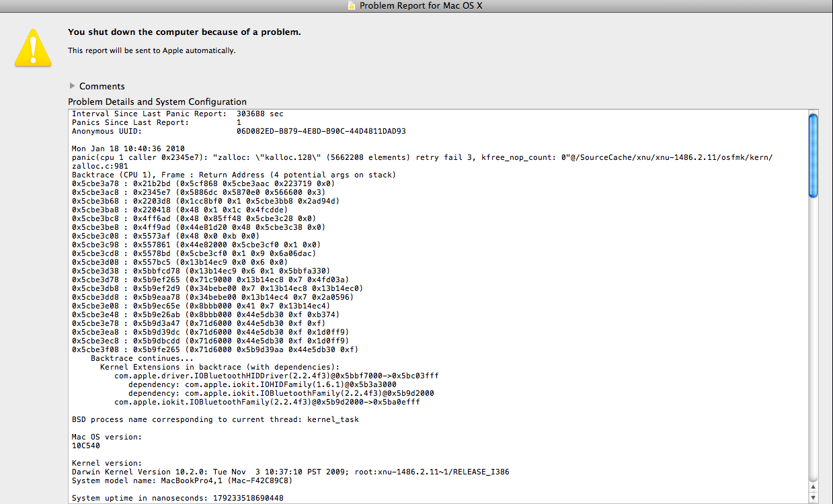
Task: Click the "Kernel version:" label
Action: pos(107,464)
